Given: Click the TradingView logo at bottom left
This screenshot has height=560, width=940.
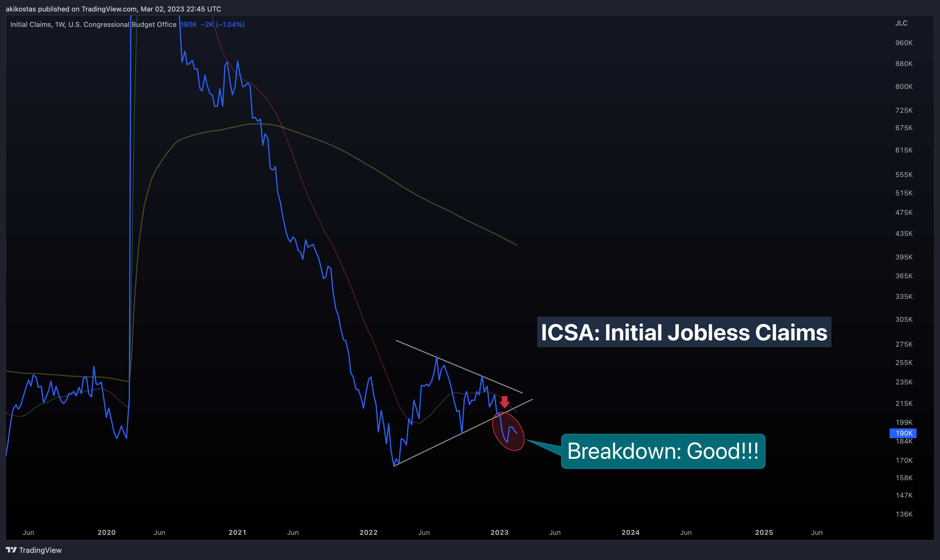Looking at the screenshot, I should pyautogui.click(x=33, y=550).
